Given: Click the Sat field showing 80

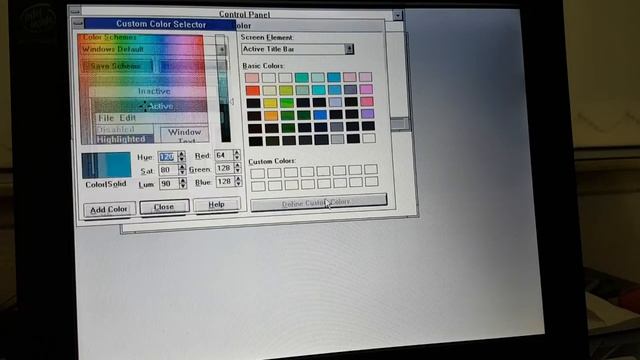Looking at the screenshot, I should [168, 170].
